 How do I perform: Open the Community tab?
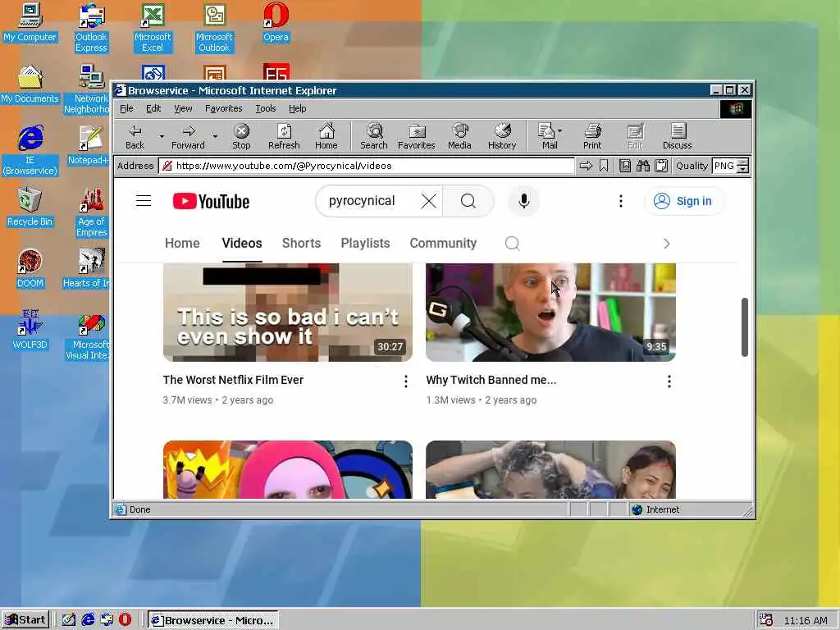coord(443,244)
